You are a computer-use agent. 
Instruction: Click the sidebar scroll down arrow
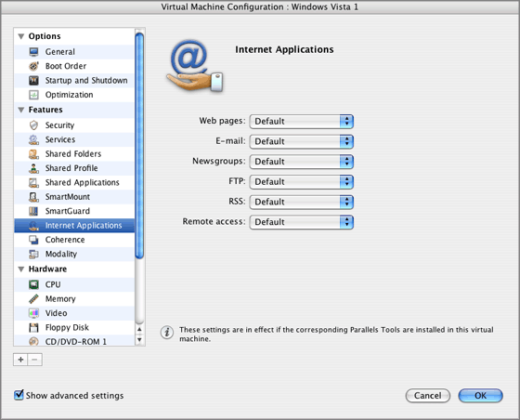click(139, 340)
